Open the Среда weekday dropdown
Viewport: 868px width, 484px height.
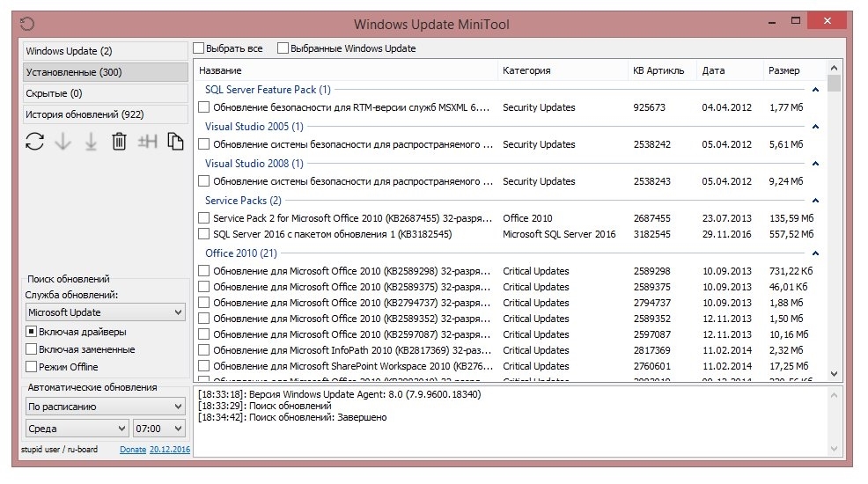(77, 429)
